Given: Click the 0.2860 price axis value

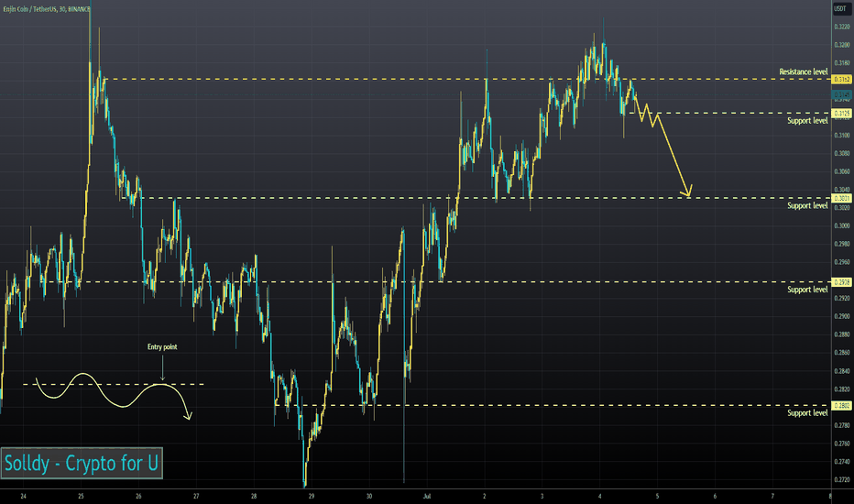Looking at the screenshot, I should (x=841, y=353).
